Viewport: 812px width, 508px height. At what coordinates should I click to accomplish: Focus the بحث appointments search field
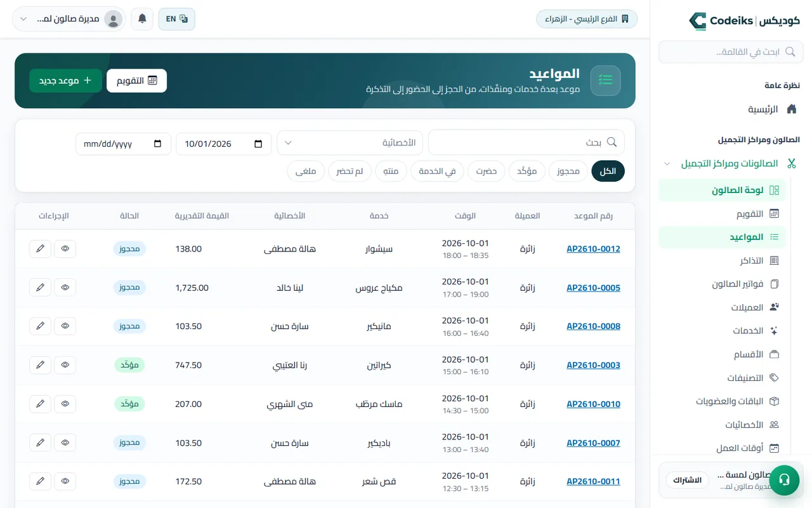(527, 142)
